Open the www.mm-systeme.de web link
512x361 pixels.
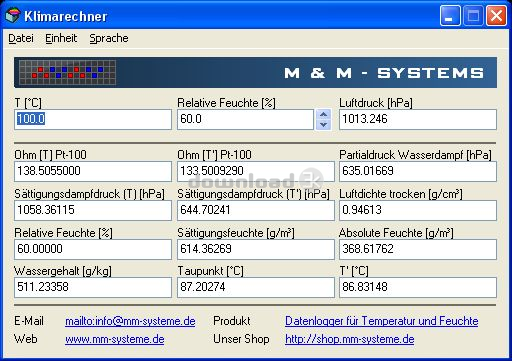tap(115, 339)
